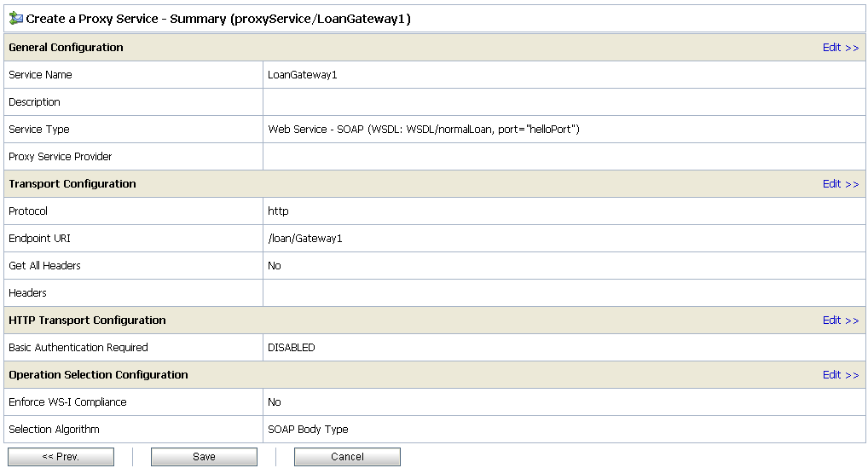Select the http protocol value
This screenshot has height=468, width=868.
[x=278, y=211]
